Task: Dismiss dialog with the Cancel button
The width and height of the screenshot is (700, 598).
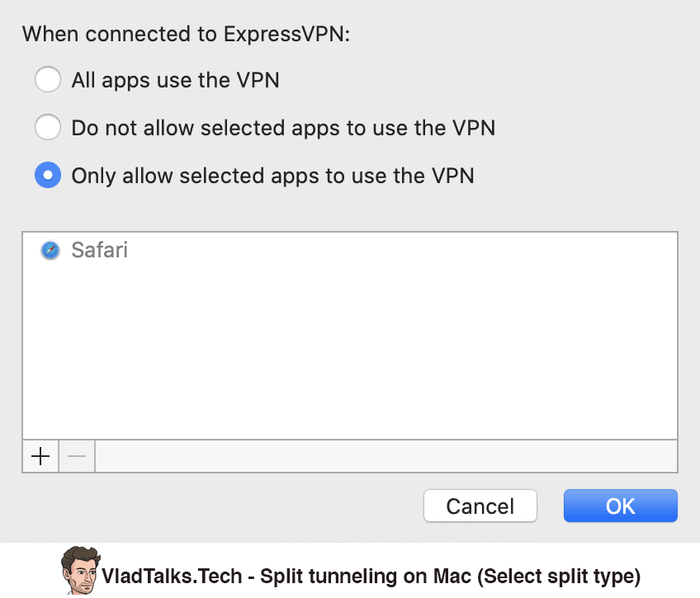Action: click(x=480, y=506)
